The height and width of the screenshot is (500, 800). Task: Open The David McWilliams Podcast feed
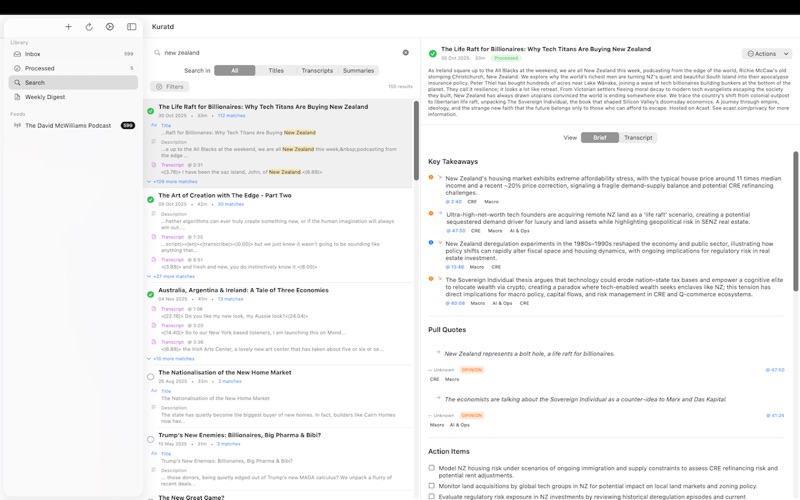tap(73, 125)
